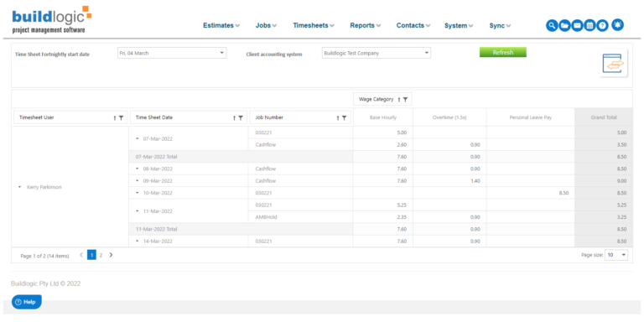This screenshot has height=322, width=644.
Task: Filter the Job Number field
Action: click(344, 118)
